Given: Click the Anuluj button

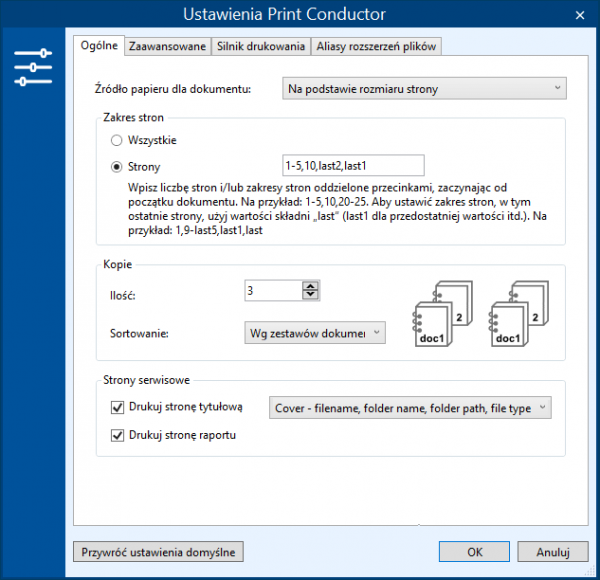Looking at the screenshot, I should click(x=552, y=551).
